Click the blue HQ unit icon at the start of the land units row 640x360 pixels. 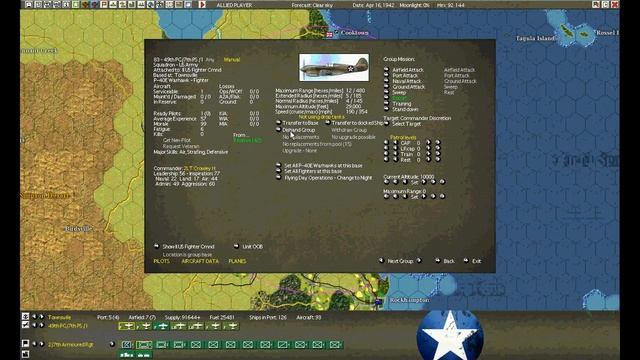(127, 345)
